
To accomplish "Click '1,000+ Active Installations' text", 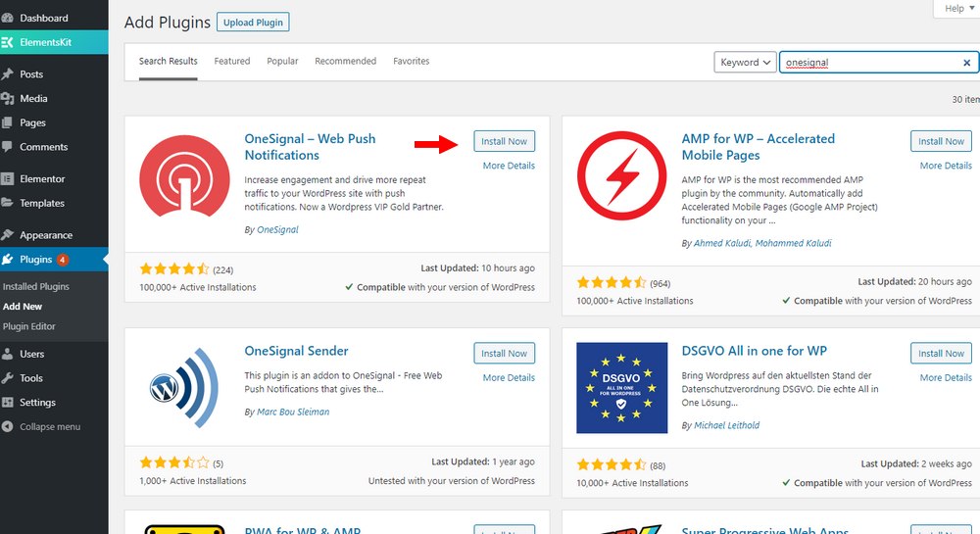I will (x=192, y=481).
